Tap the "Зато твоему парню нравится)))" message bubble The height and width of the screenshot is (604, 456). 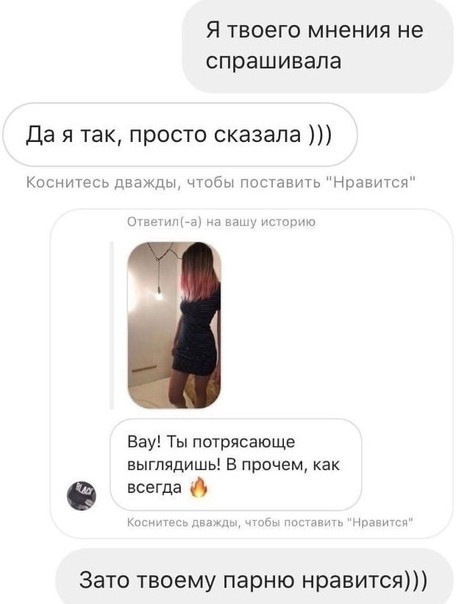click(x=254, y=577)
